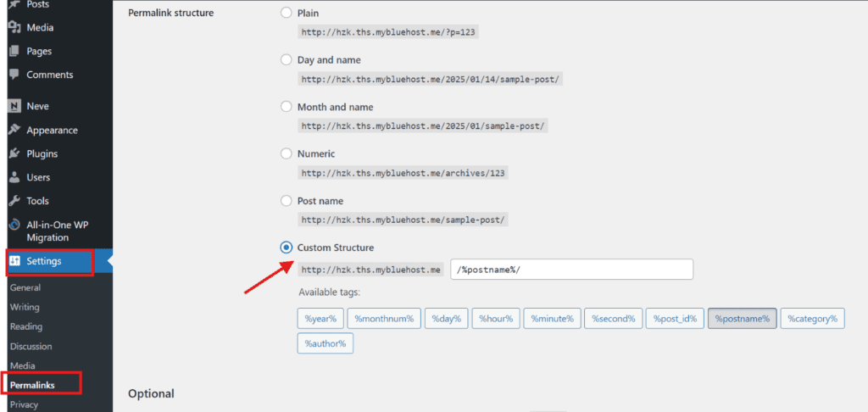
Task: Open Discussion settings submenu
Action: coord(31,347)
